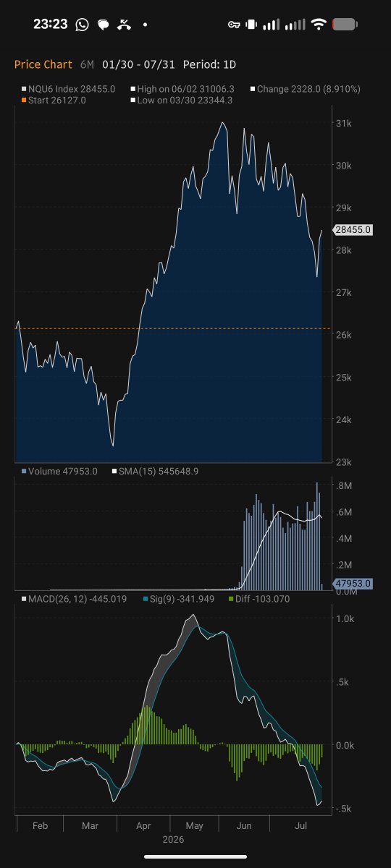Screen dimensions: 391x868
Task: Tap the Jun label on time axis
Action: [245, 825]
